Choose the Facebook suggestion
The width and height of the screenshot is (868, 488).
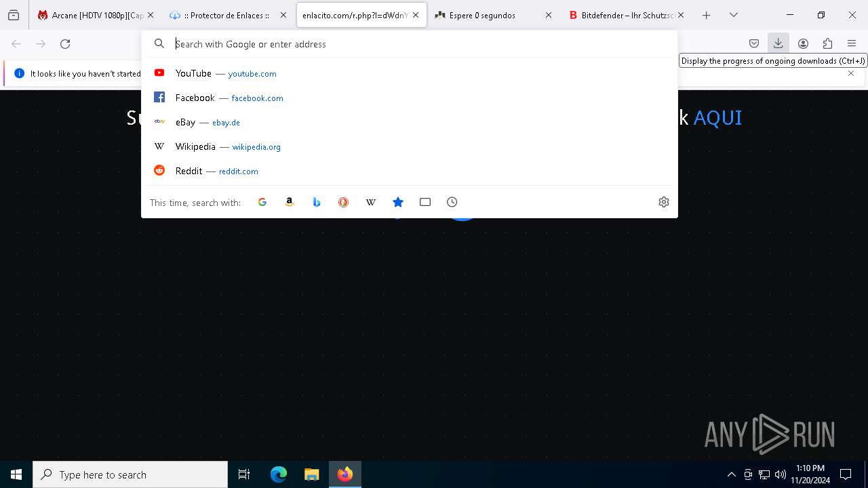point(410,98)
